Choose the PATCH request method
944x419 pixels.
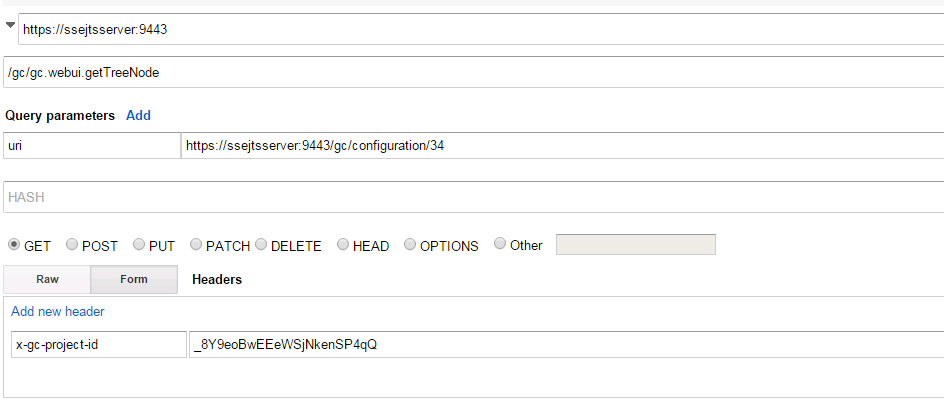click(196, 245)
